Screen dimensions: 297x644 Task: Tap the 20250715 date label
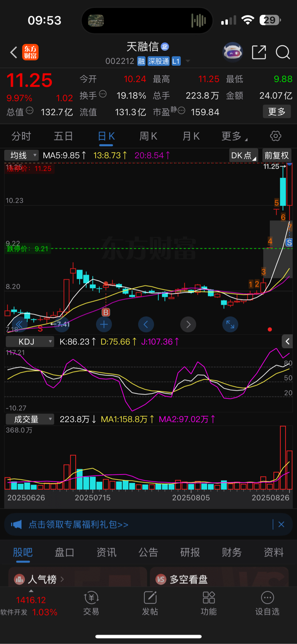click(x=93, y=498)
